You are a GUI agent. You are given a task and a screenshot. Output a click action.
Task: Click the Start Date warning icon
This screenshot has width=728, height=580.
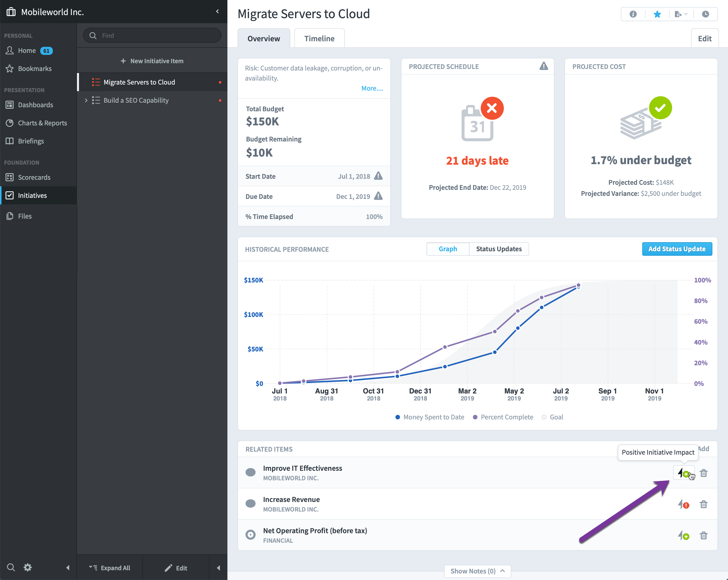379,176
